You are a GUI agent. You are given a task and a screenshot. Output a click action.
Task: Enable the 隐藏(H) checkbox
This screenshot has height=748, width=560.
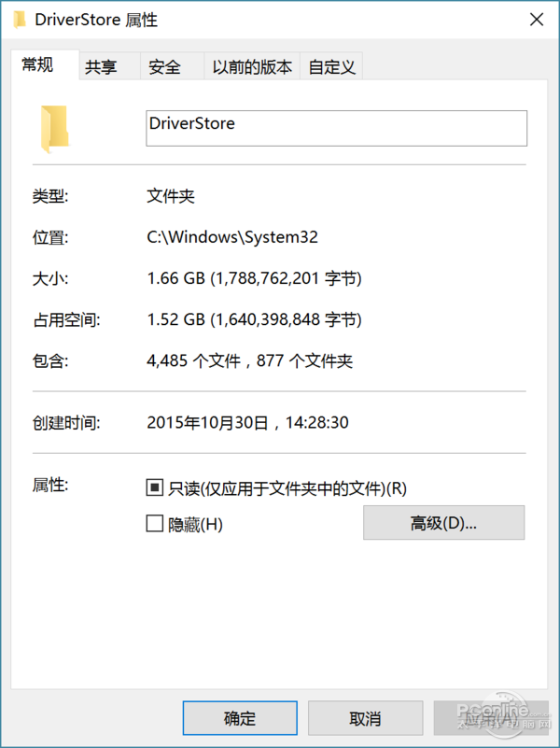click(155, 524)
